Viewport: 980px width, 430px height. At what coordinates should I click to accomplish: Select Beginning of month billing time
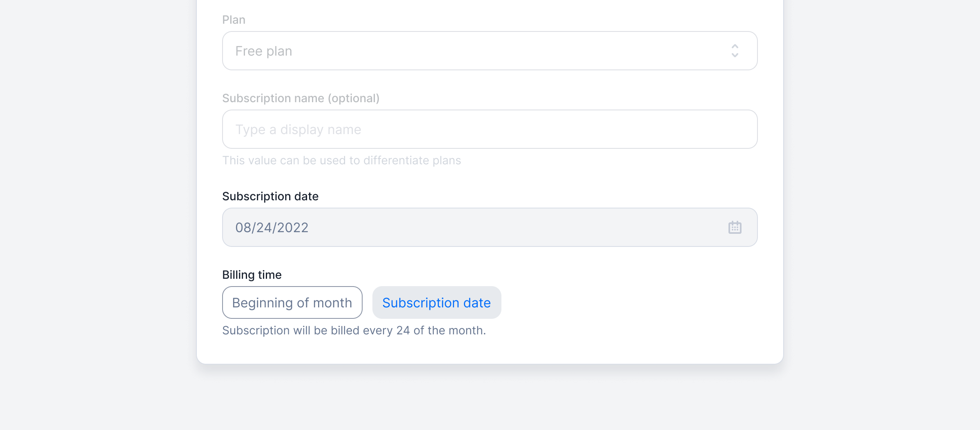292,302
